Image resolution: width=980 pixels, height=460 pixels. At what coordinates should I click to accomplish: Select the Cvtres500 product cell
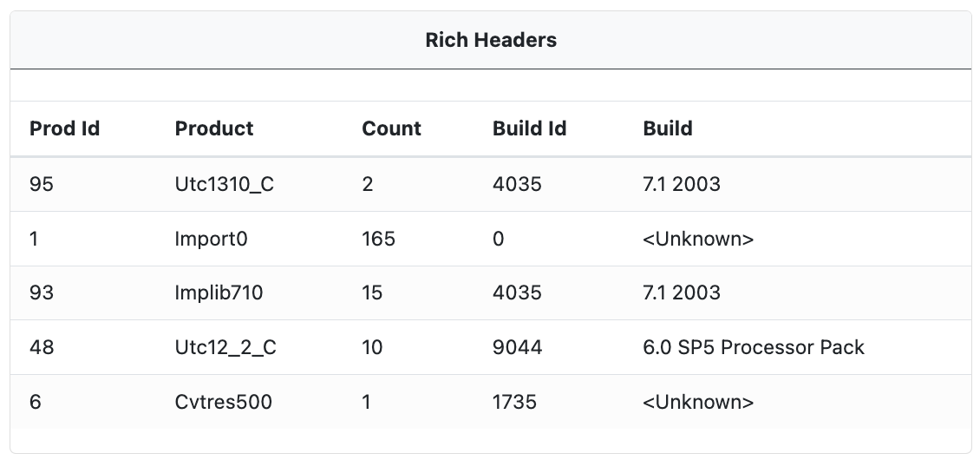[x=223, y=402]
